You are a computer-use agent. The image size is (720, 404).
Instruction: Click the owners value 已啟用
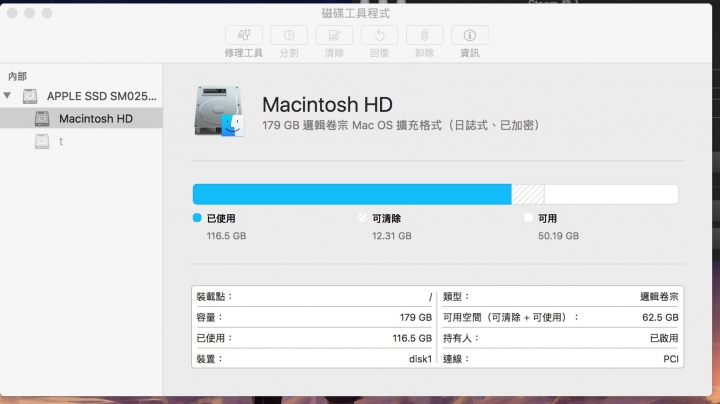[664, 338]
